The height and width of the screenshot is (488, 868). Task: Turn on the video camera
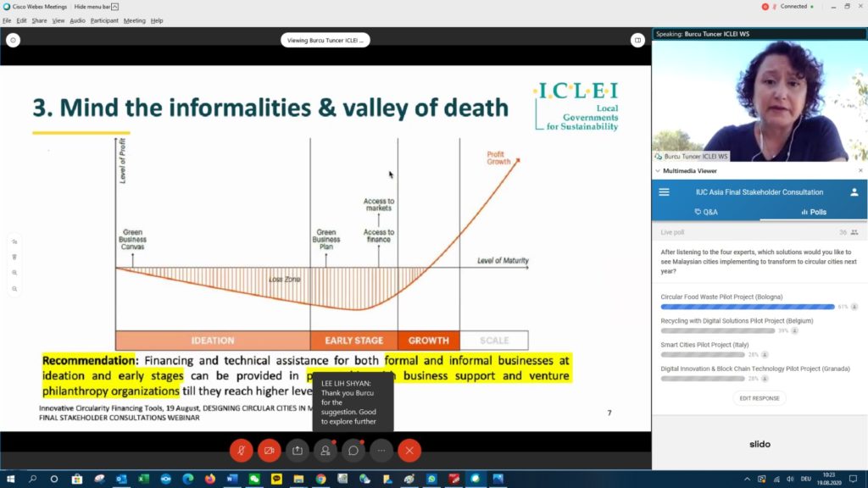point(270,451)
